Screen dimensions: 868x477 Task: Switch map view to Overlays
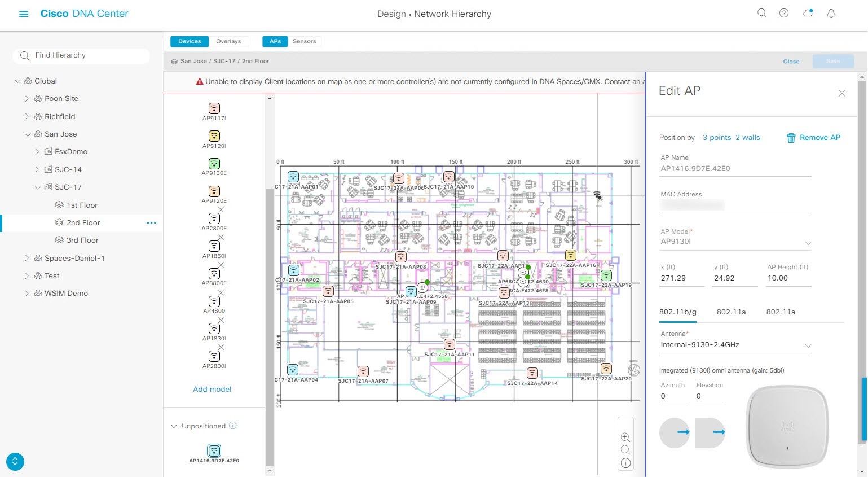228,41
